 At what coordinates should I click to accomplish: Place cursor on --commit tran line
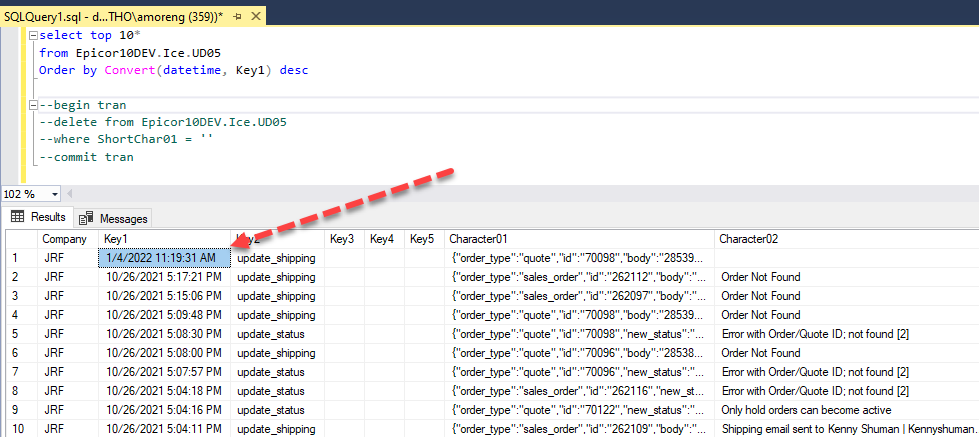coord(86,157)
